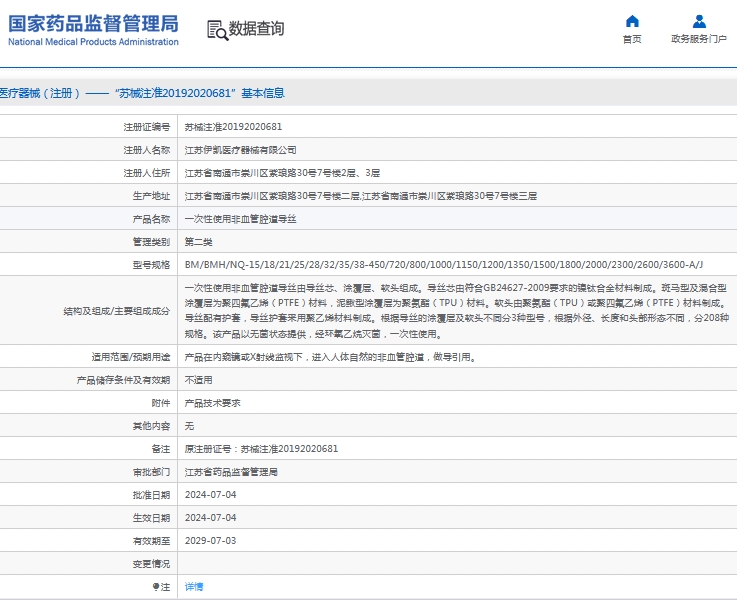Click the 注册人名称 field label
Screen dimensions: 737x600
pyautogui.click(x=147, y=150)
